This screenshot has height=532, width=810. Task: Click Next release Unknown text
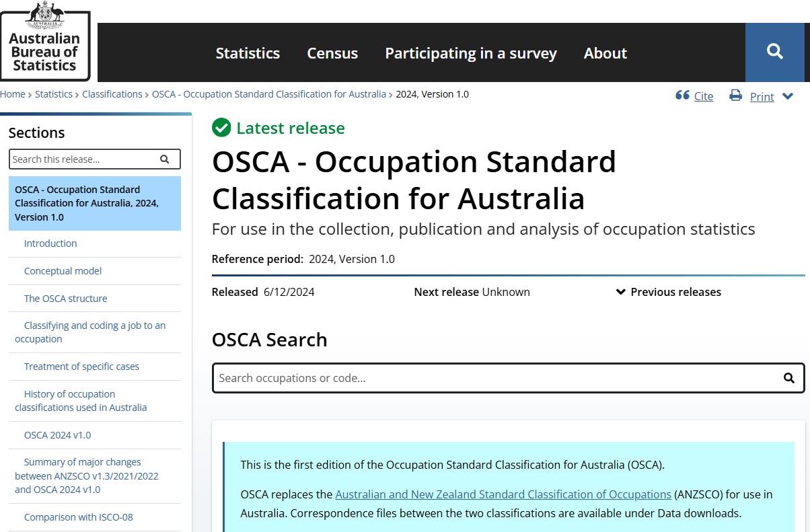click(x=472, y=292)
